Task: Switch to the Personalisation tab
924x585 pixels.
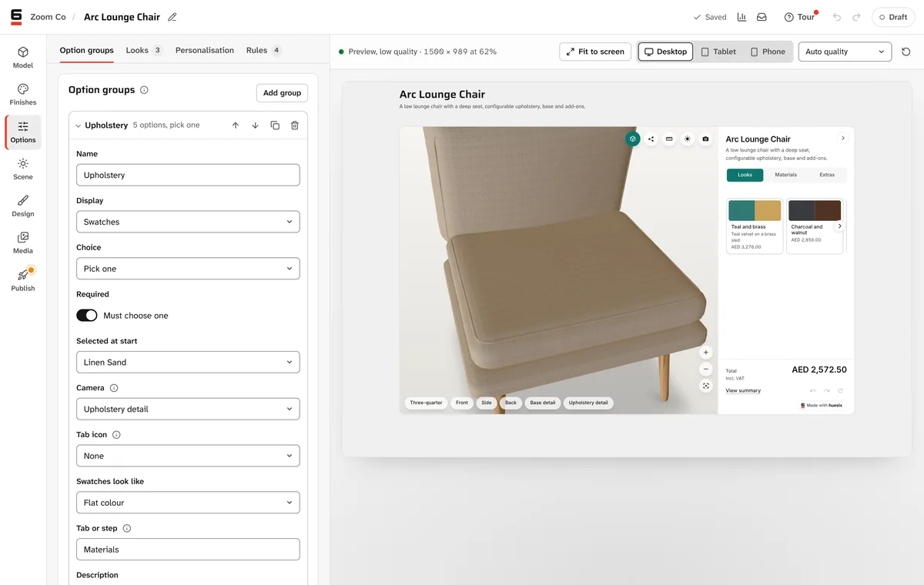Action: click(205, 50)
